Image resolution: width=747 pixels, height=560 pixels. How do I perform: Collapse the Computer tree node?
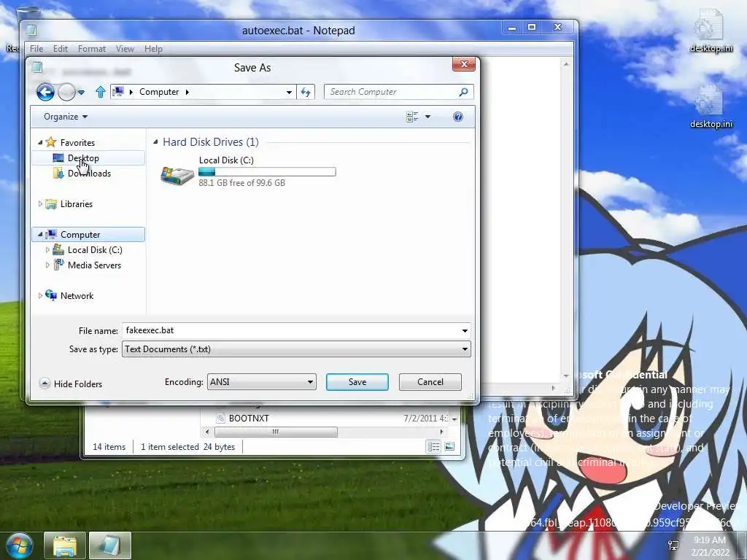40,234
